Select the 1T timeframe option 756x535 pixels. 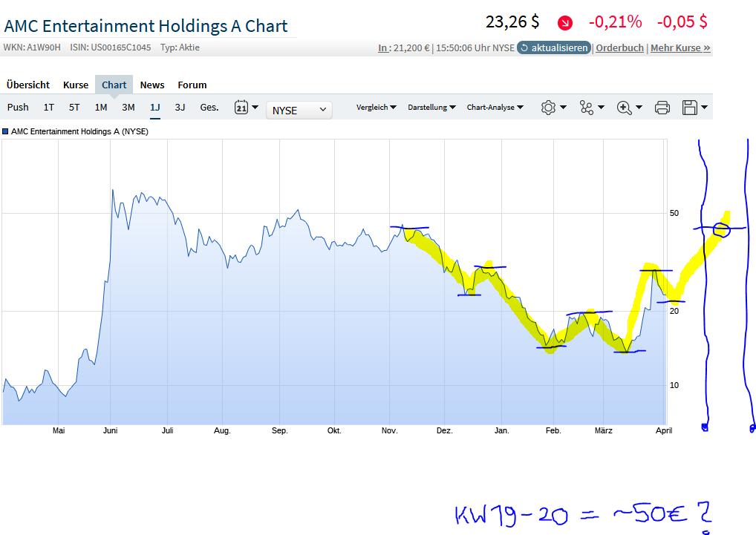coord(48,108)
